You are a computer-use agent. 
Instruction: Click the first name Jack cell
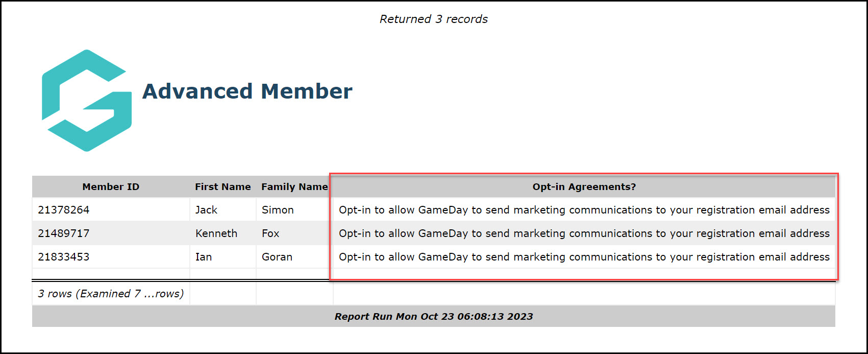(222, 210)
